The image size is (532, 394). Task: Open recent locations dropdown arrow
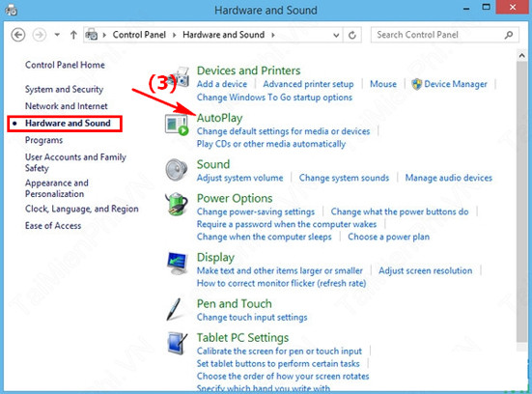57,35
